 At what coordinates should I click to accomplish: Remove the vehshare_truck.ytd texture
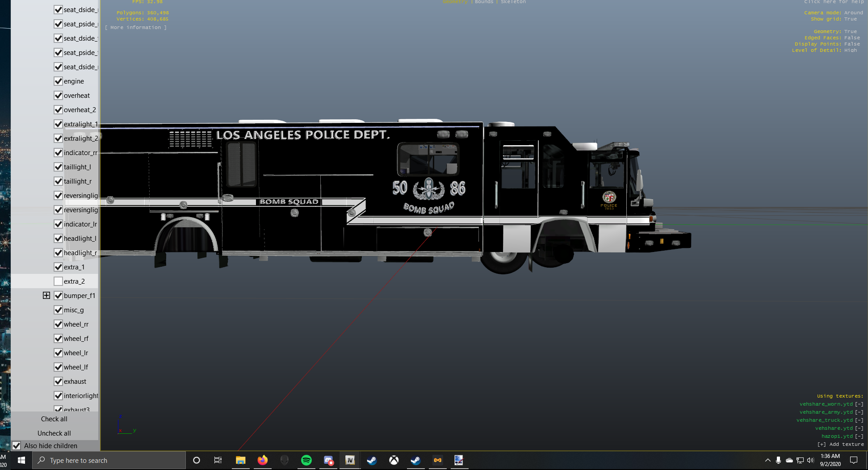point(859,420)
